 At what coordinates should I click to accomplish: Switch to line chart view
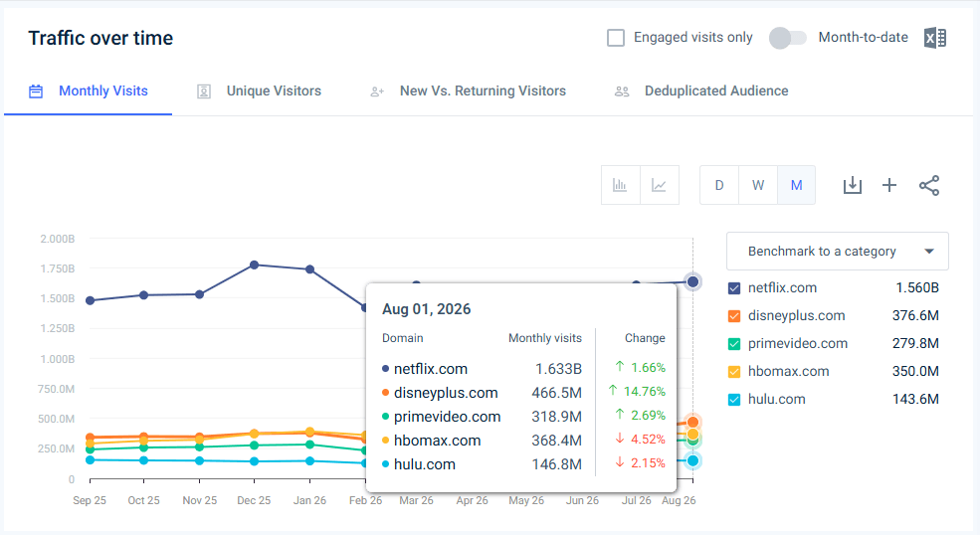tap(660, 185)
